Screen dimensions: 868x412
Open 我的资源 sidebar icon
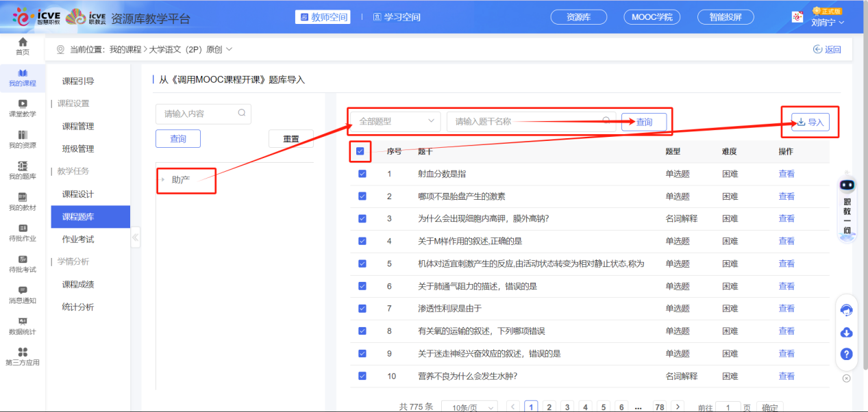(x=23, y=136)
